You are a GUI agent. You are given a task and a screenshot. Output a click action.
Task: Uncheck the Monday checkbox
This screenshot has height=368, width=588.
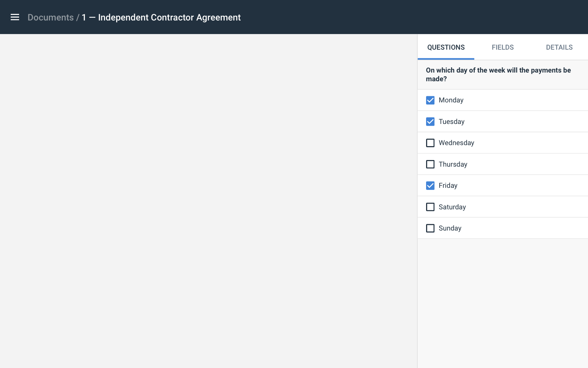coord(430,100)
